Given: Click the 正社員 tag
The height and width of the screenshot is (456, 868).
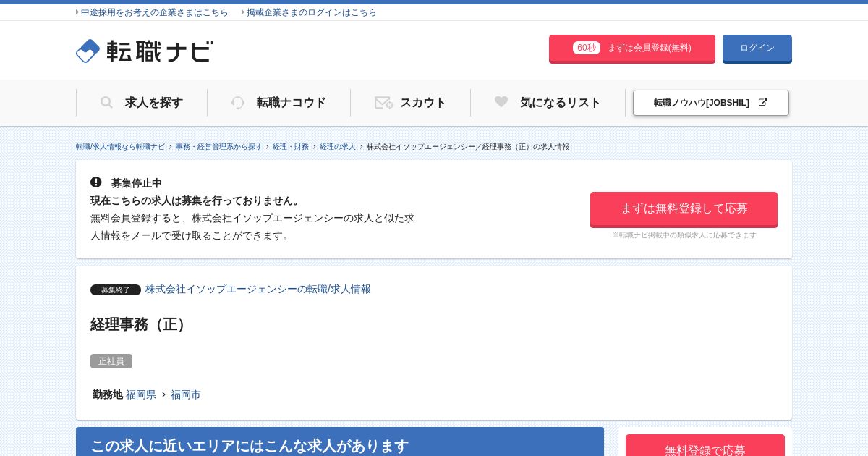Looking at the screenshot, I should (111, 361).
